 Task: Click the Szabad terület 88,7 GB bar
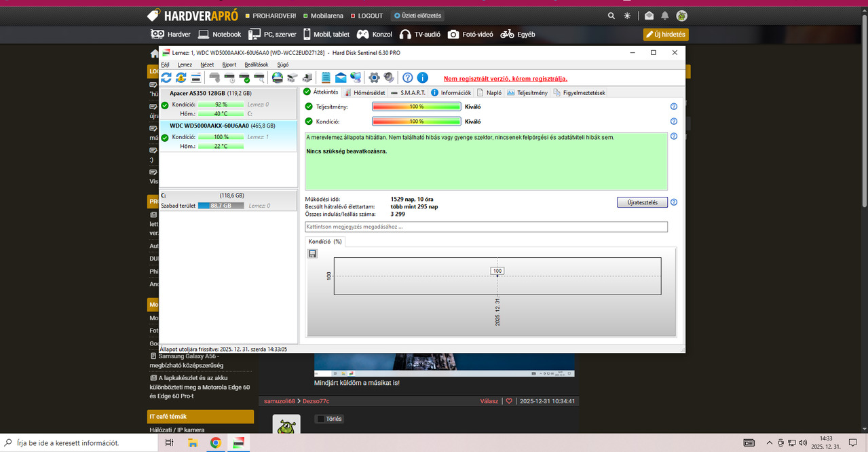[221, 205]
